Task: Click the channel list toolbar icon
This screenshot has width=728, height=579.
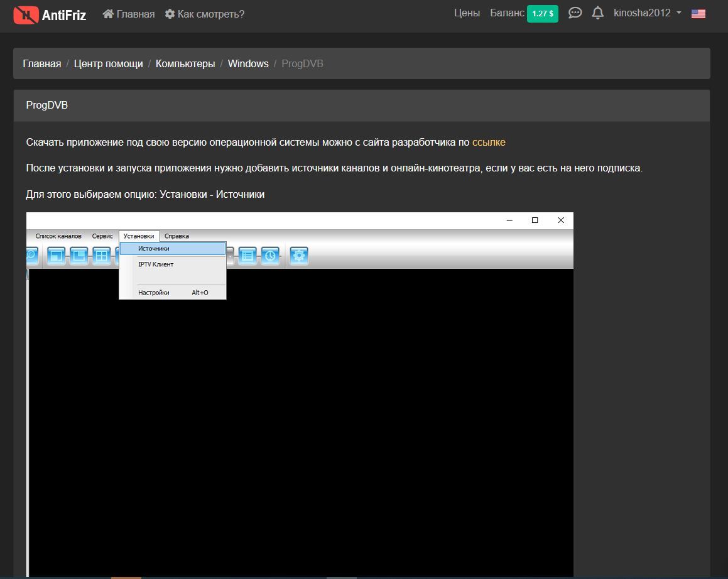Action: click(247, 256)
